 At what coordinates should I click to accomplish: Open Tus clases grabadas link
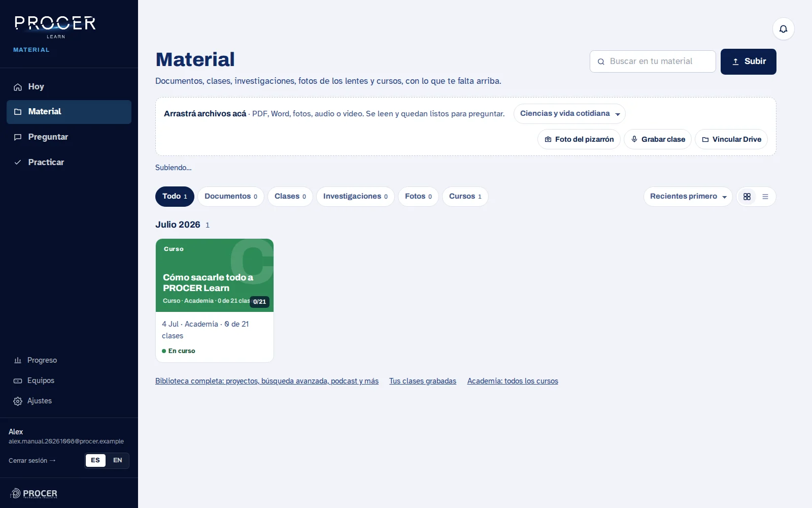(423, 381)
